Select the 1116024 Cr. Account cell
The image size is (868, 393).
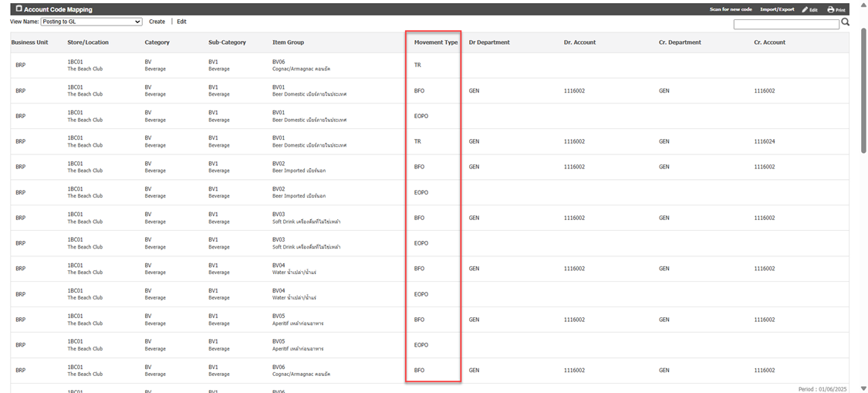point(765,142)
